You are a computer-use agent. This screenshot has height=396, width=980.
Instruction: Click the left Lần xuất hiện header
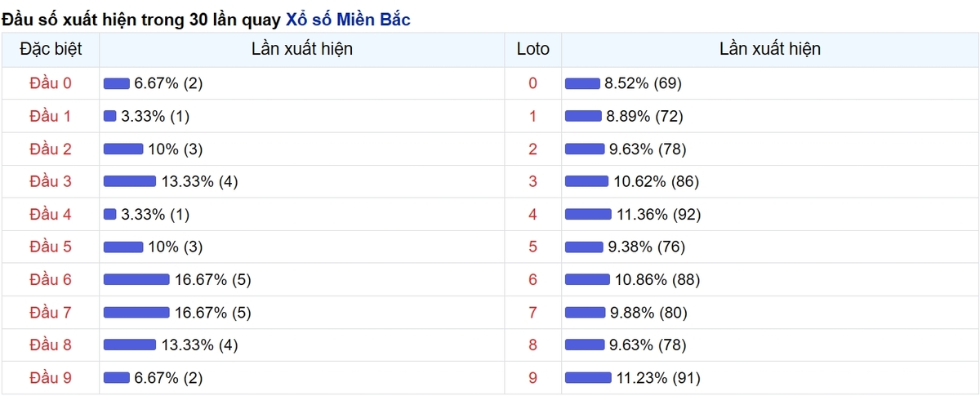point(302,49)
